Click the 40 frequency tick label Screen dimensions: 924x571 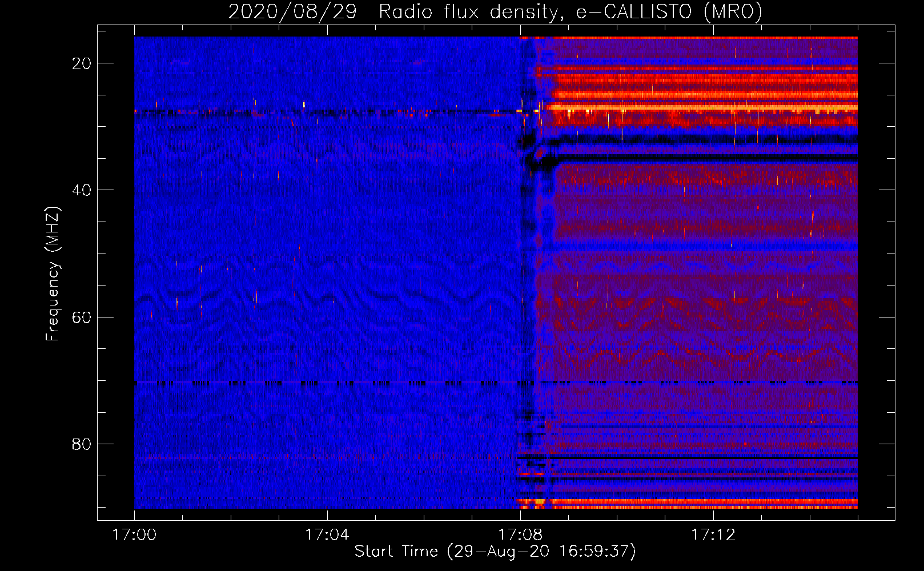[x=82, y=190]
